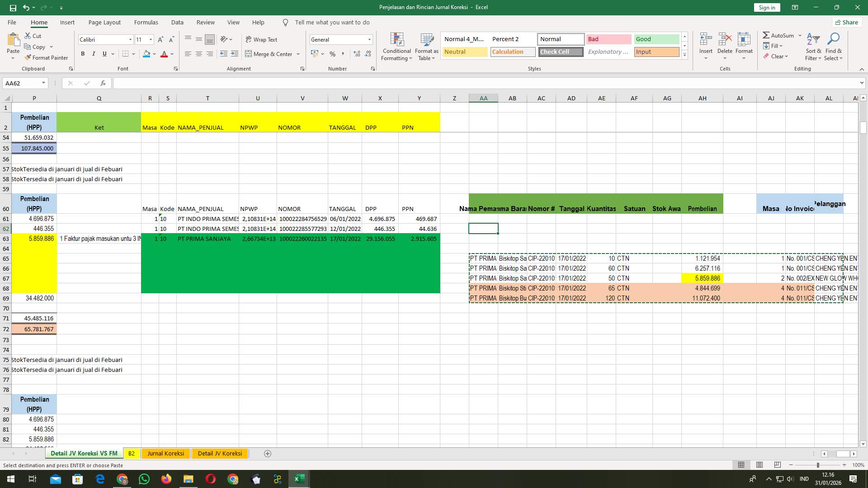Expand the fill color dropdown
This screenshot has height=488, width=868.
click(153, 54)
